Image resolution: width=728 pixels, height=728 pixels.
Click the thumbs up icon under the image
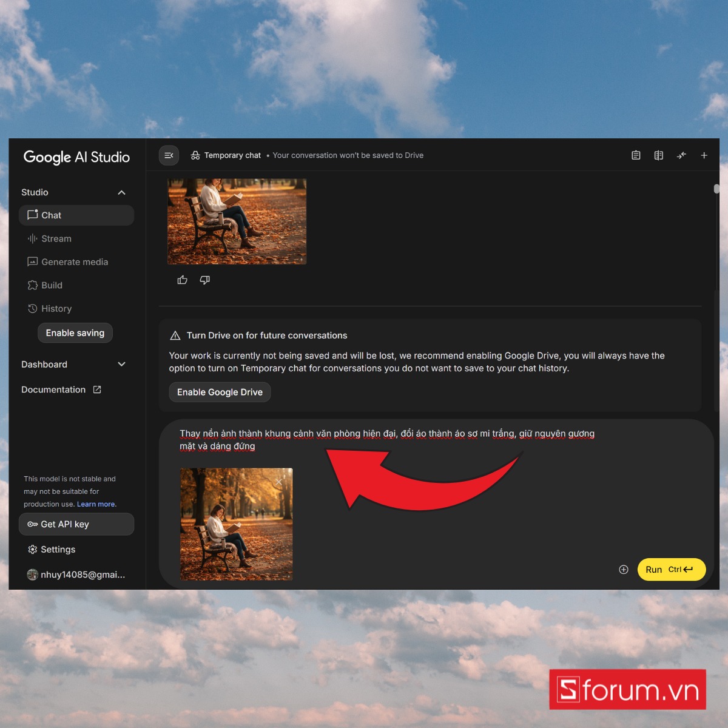[x=182, y=280]
